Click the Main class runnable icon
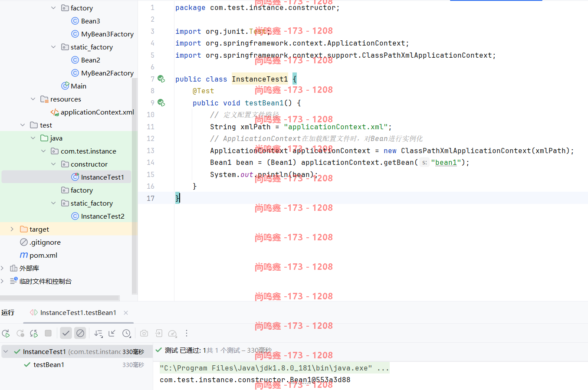 point(65,86)
